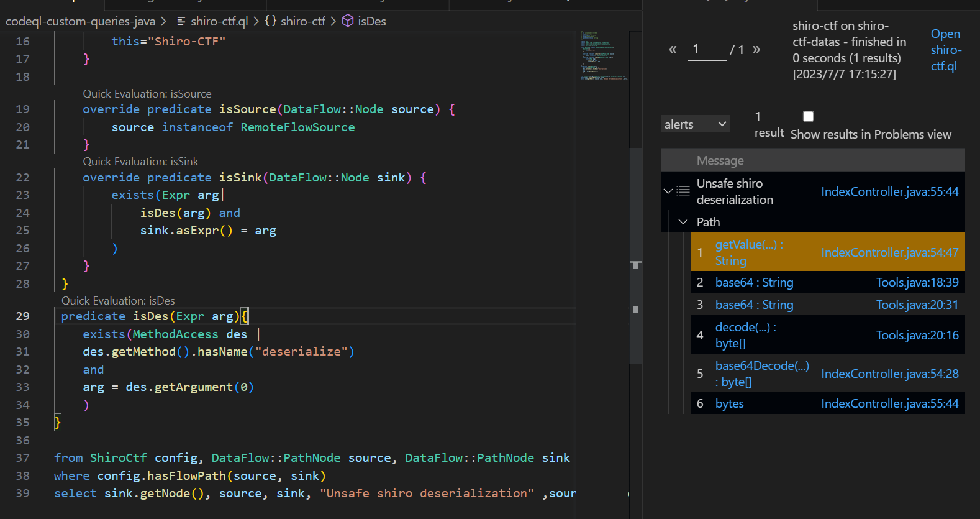Run Quick Evaluation: isSink code lens
The image size is (980, 519).
(x=141, y=162)
